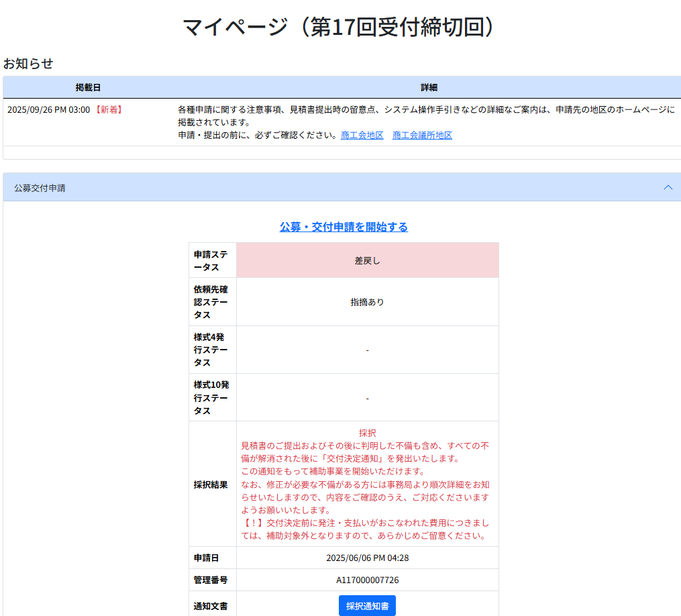Click application date 2025/06/06 PM 04:28

[x=367, y=558]
